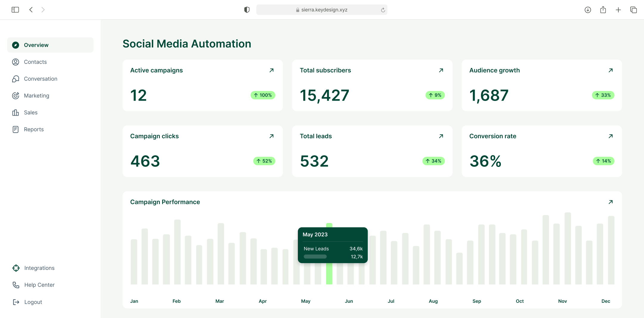
Task: Open browser downloads icon
Action: pyautogui.click(x=588, y=10)
